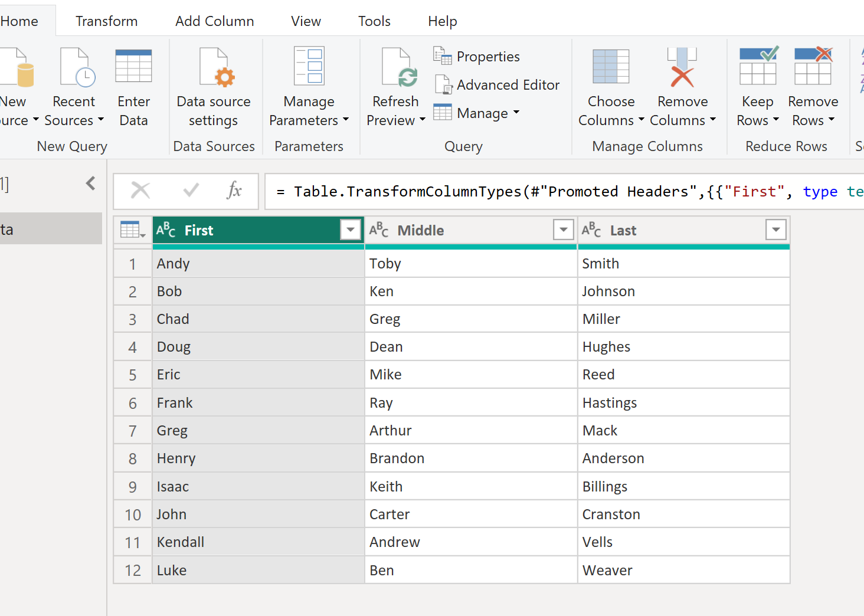Viewport: 864px width, 616px height.
Task: Switch to the Transform tab
Action: (x=106, y=21)
